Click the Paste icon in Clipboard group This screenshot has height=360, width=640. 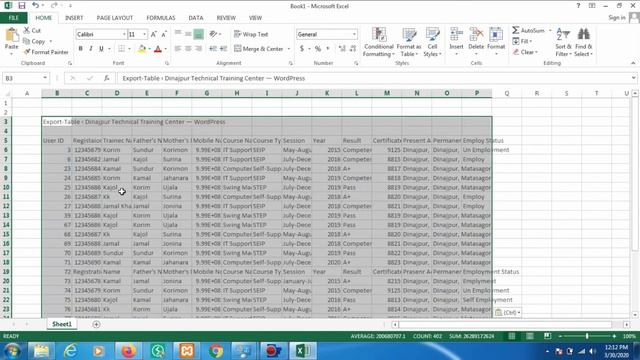point(11,35)
